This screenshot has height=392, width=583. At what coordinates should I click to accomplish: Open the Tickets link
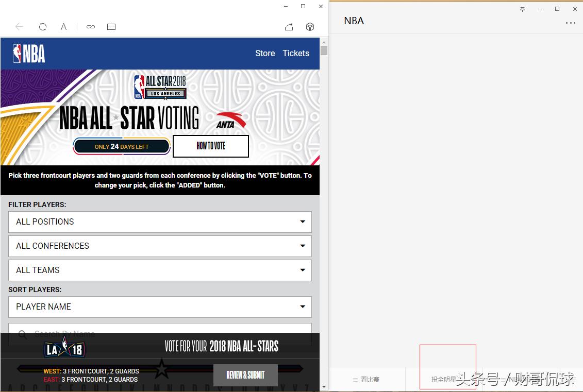pos(296,53)
